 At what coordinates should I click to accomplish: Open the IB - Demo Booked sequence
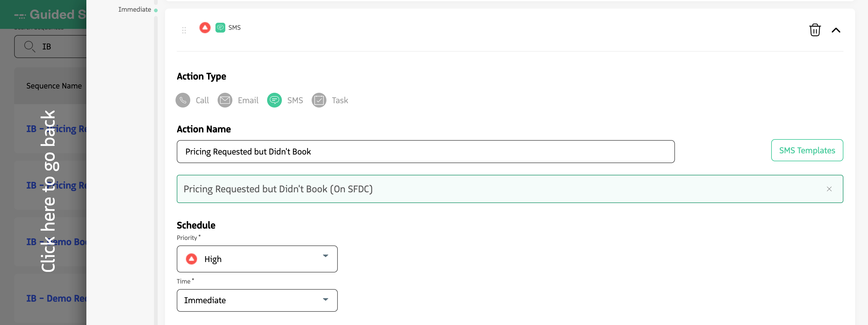click(x=57, y=242)
